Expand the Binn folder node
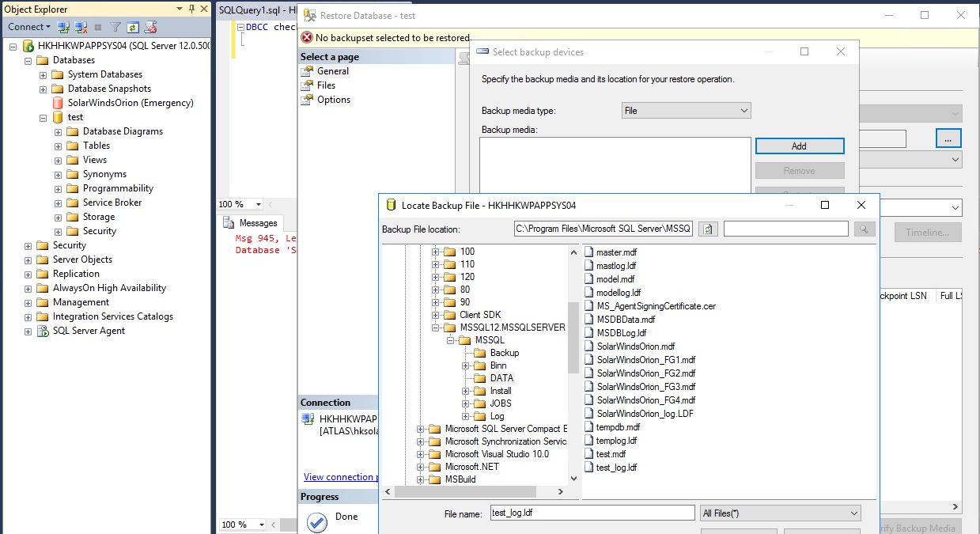The width and height of the screenshot is (980, 534). pyautogui.click(x=465, y=365)
